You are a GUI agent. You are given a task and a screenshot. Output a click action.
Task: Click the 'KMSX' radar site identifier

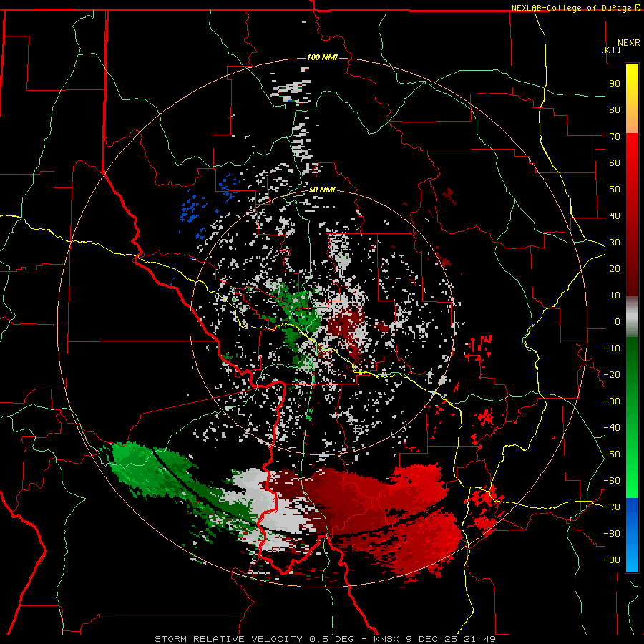click(x=387, y=639)
